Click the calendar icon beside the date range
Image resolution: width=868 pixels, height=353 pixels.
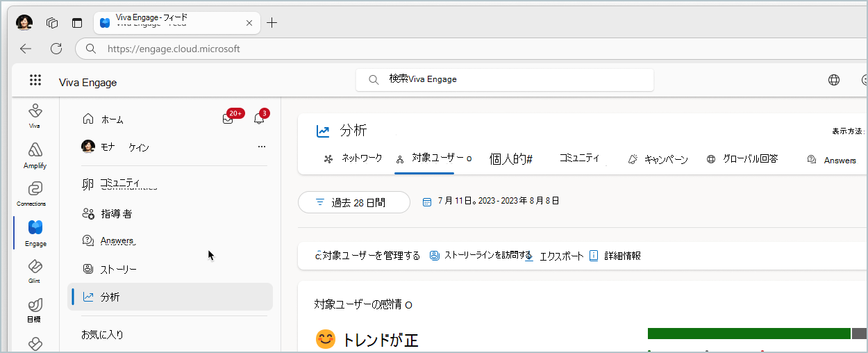pyautogui.click(x=427, y=202)
